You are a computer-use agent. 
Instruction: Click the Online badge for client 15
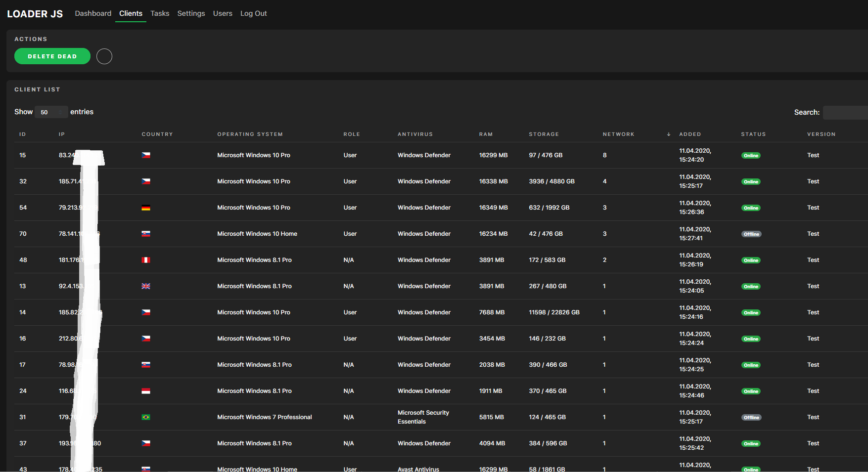point(751,156)
